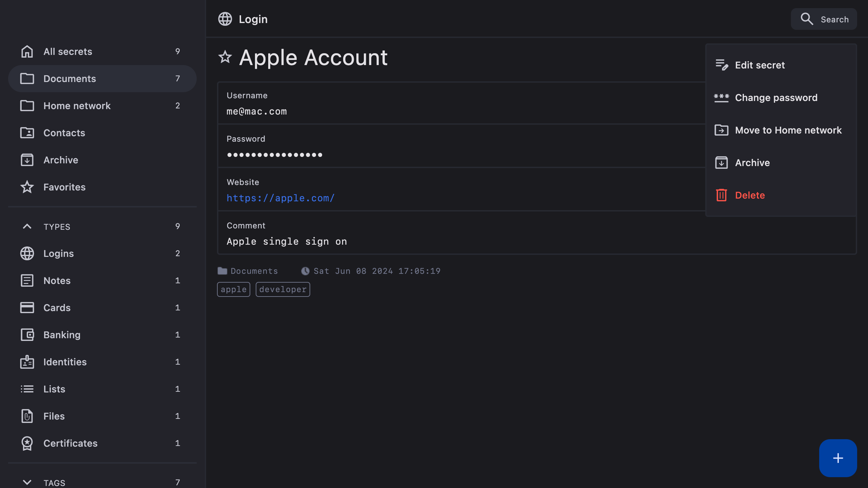Screen dimensions: 868x488
Task: Open the Certificates type in the sidebar
Action: 70,443
